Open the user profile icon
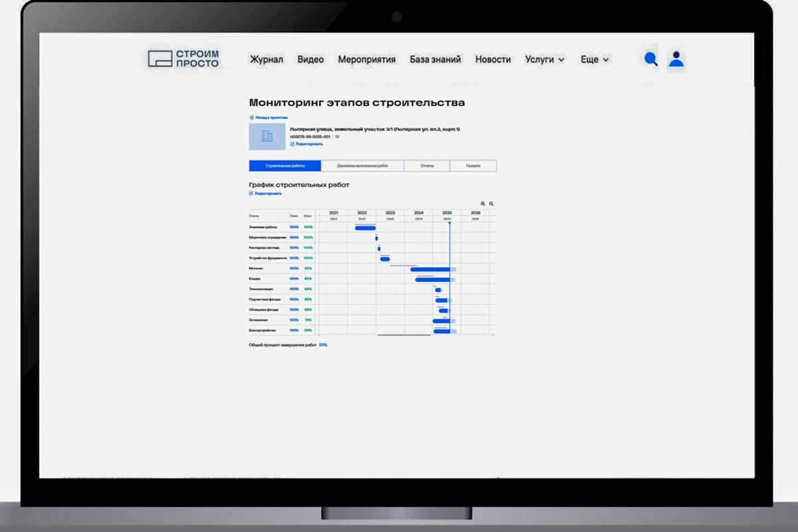Screen dimensions: 798x532 [x=676, y=59]
